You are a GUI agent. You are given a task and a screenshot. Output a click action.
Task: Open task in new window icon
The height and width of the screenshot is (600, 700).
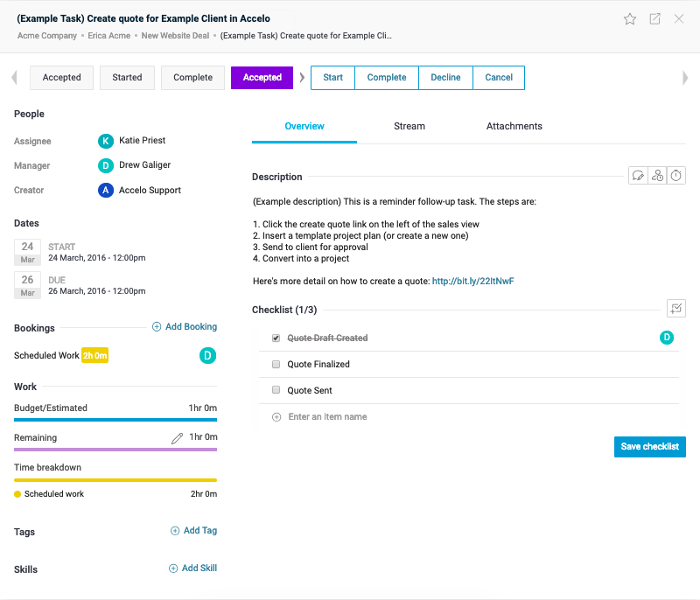click(x=654, y=18)
